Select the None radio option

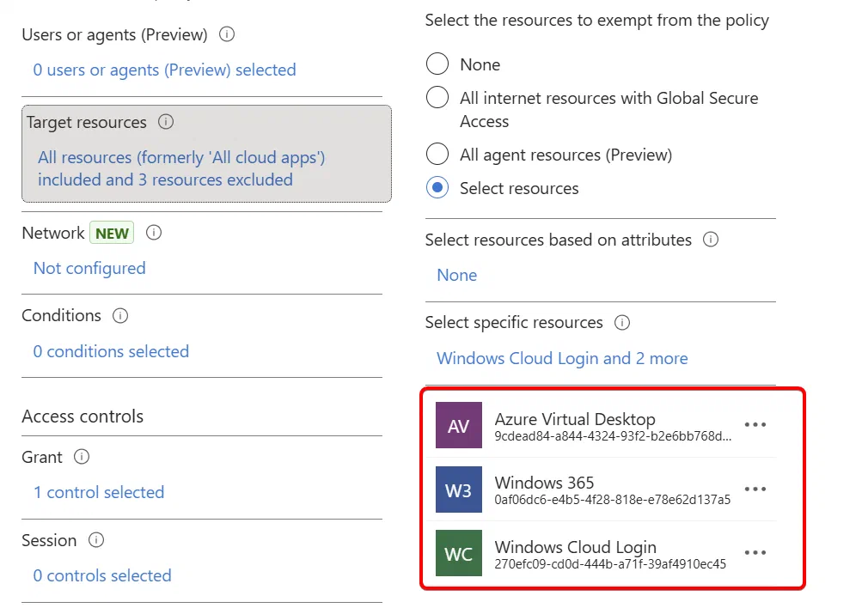(x=437, y=64)
